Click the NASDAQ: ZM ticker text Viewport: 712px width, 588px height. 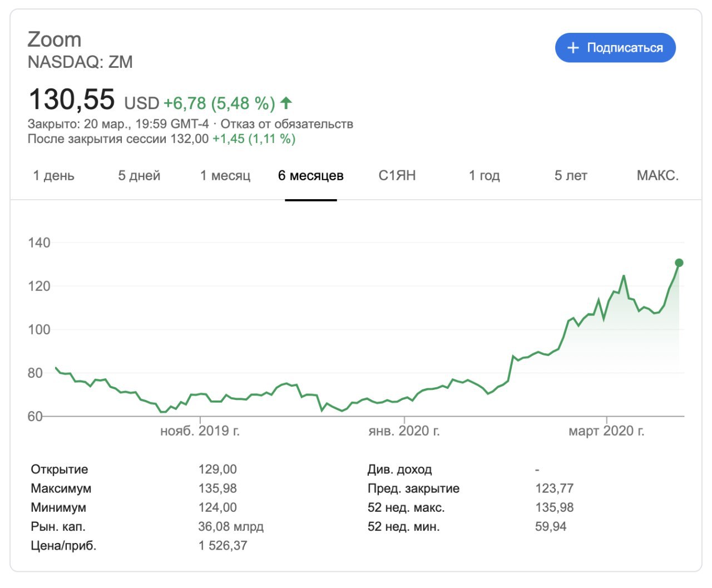point(80,62)
